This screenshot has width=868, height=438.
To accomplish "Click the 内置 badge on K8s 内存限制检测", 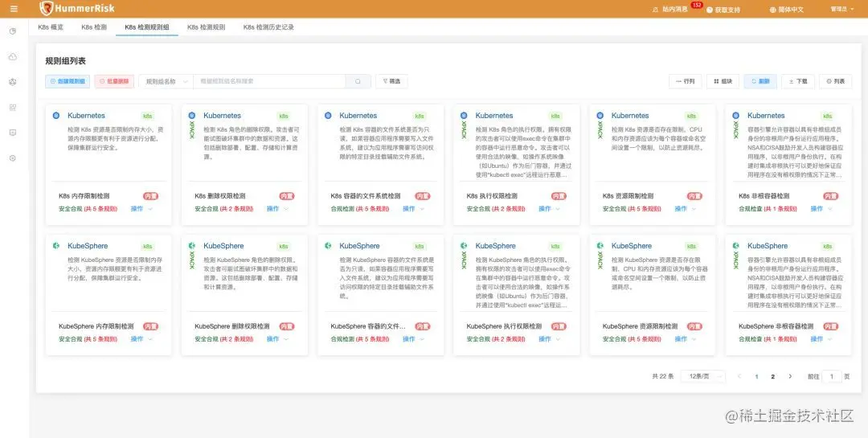I will point(150,196).
